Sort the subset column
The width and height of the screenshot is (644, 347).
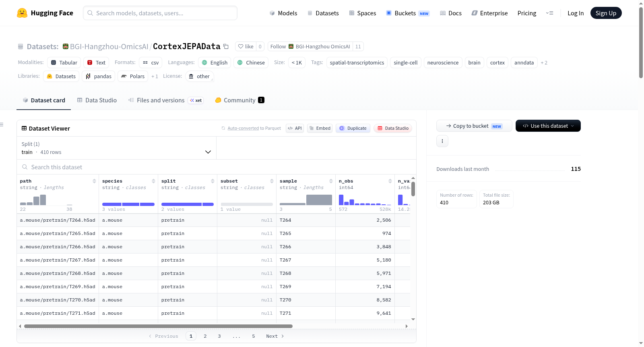pos(272,181)
